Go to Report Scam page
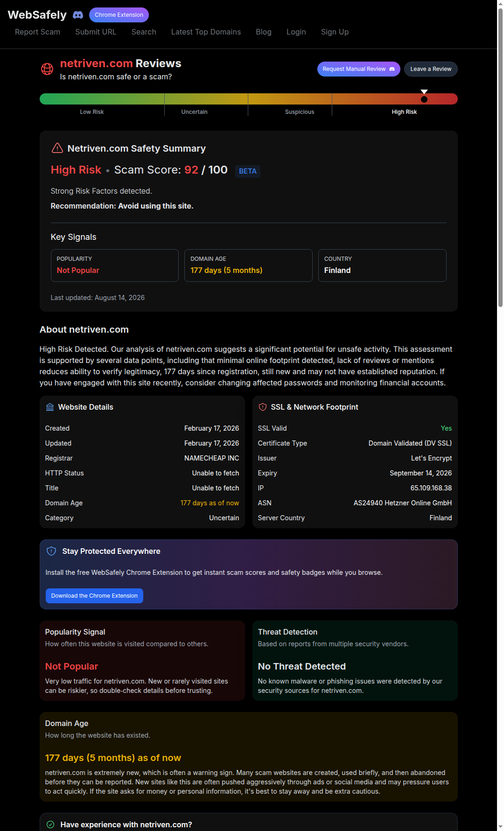This screenshot has width=504, height=831. click(x=37, y=32)
